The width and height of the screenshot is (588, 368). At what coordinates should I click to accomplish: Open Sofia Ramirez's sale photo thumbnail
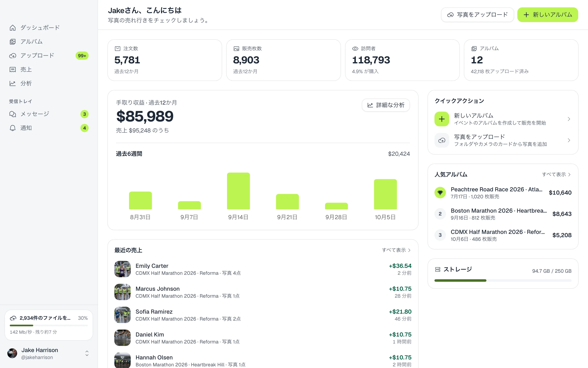pyautogui.click(x=122, y=315)
